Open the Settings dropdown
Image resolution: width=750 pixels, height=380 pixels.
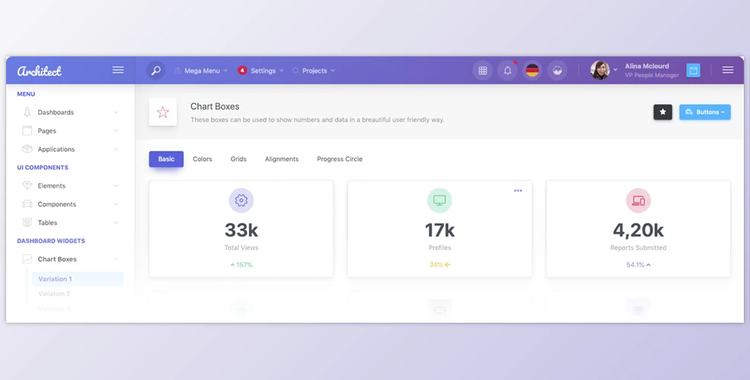pyautogui.click(x=262, y=70)
